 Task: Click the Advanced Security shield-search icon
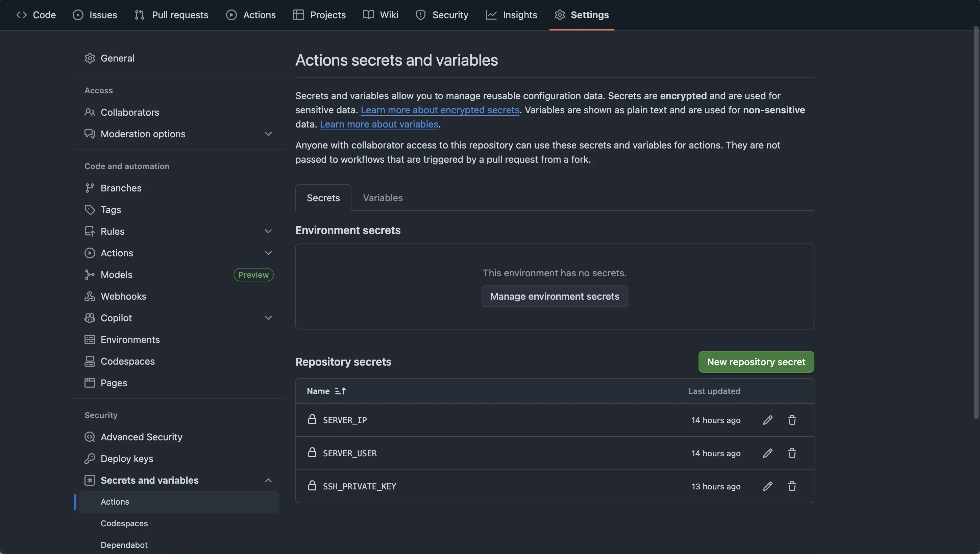90,437
